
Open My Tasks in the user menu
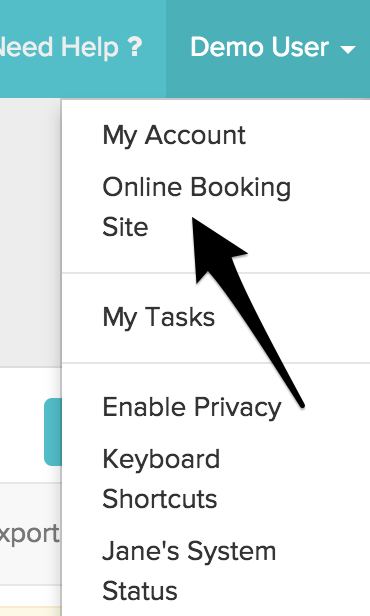click(159, 317)
